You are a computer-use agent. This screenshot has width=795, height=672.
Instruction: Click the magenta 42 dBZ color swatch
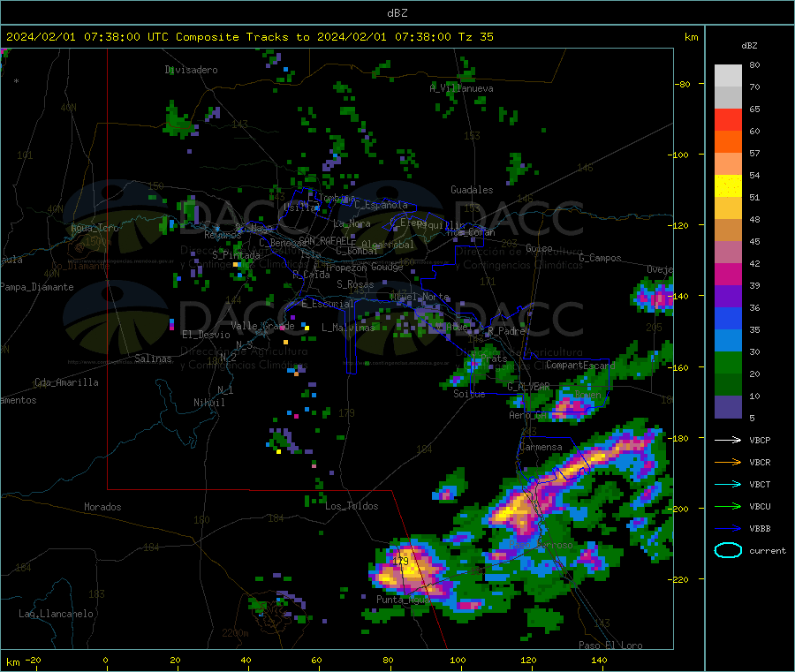[728, 274]
